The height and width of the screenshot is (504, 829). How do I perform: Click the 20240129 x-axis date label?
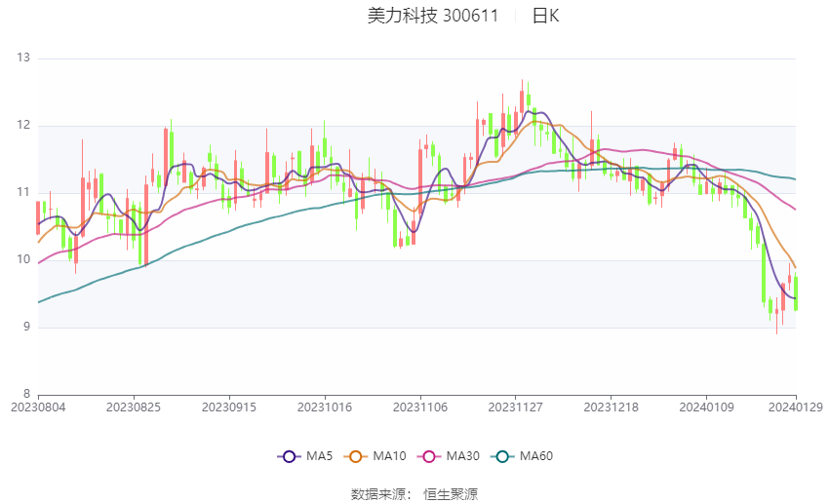[795, 407]
